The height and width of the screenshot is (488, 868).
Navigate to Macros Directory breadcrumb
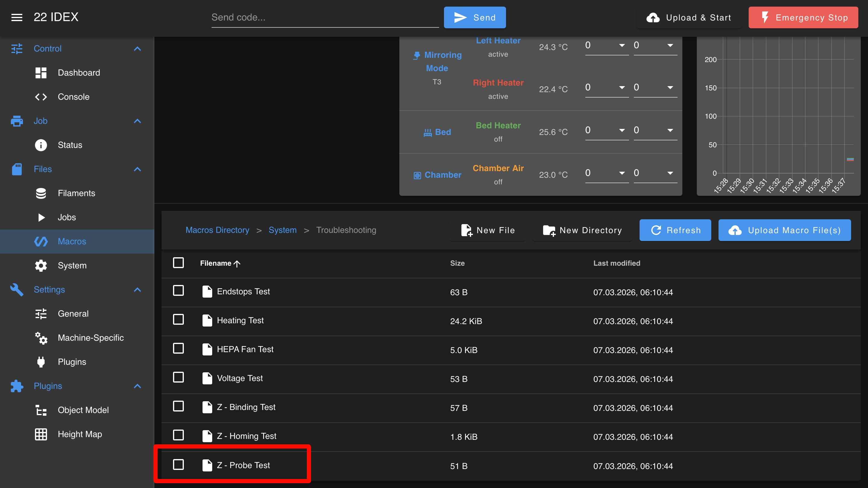click(x=217, y=230)
